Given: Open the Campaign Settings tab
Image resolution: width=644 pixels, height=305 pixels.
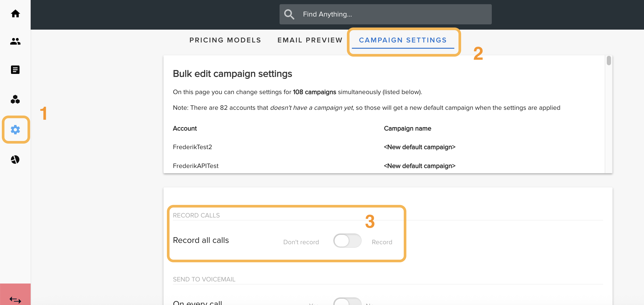Looking at the screenshot, I should 403,40.
